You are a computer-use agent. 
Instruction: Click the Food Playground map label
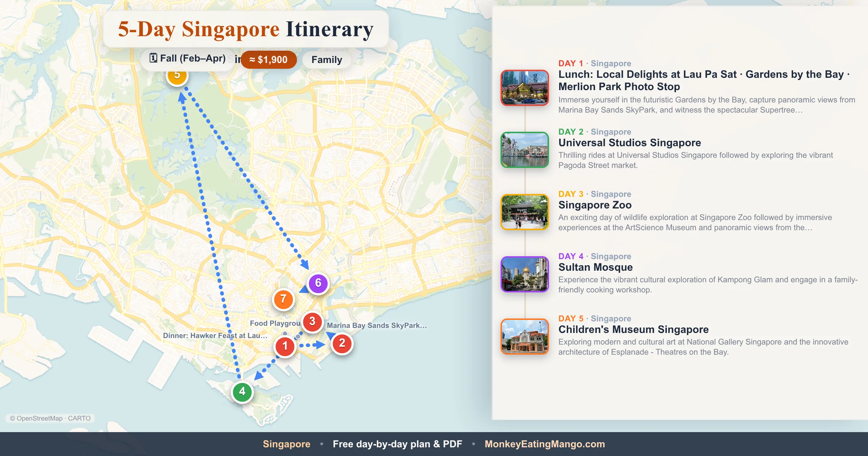coord(275,323)
